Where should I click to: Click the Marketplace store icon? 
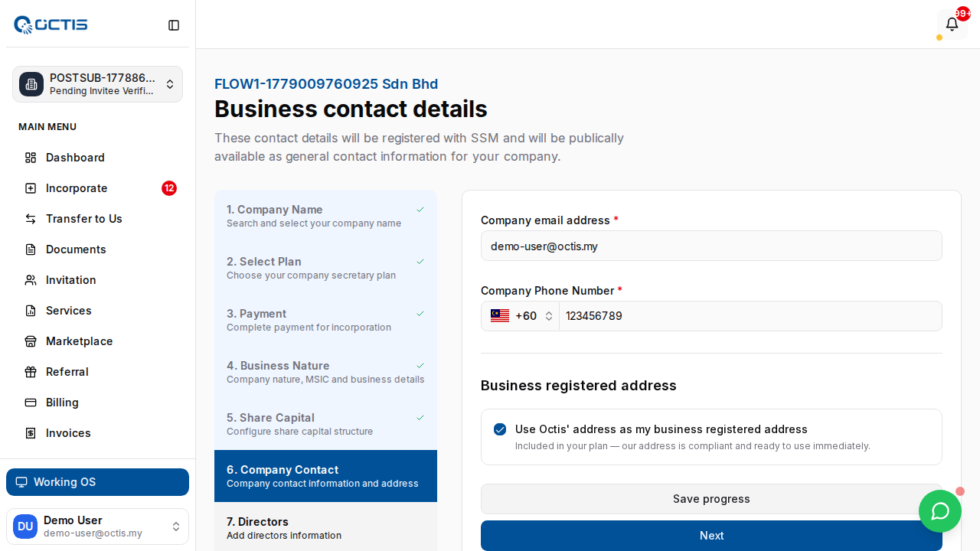click(31, 341)
